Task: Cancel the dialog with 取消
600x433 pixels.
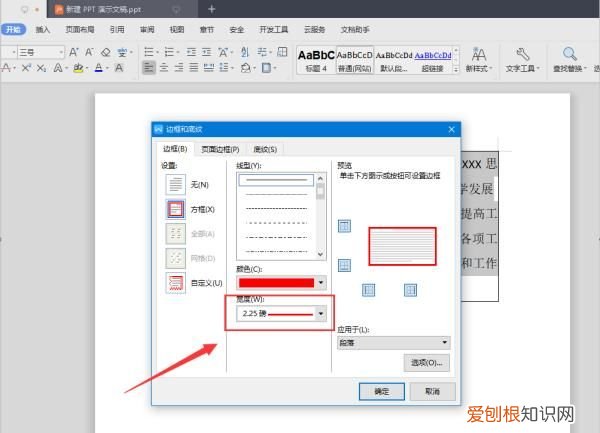Action: coord(433,391)
